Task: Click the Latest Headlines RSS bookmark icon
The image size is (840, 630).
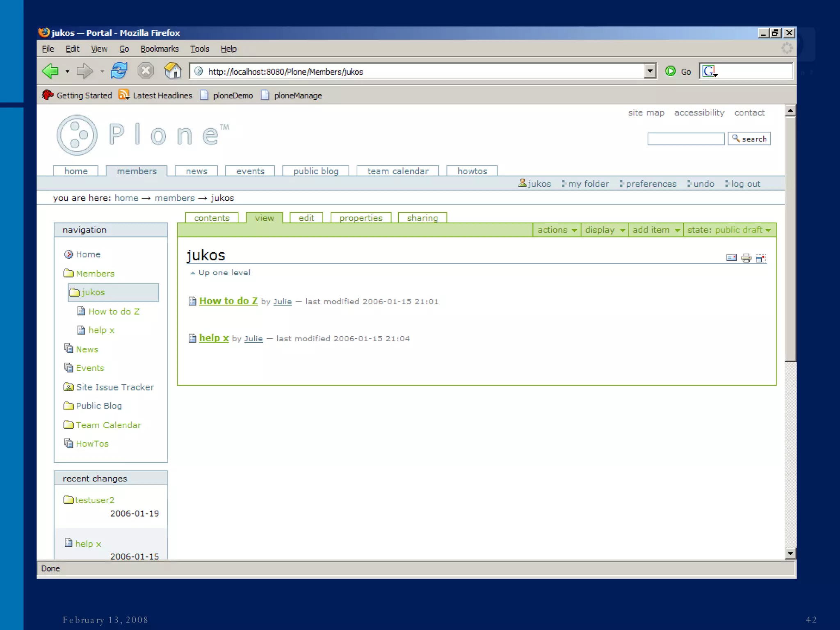Action: tap(124, 95)
